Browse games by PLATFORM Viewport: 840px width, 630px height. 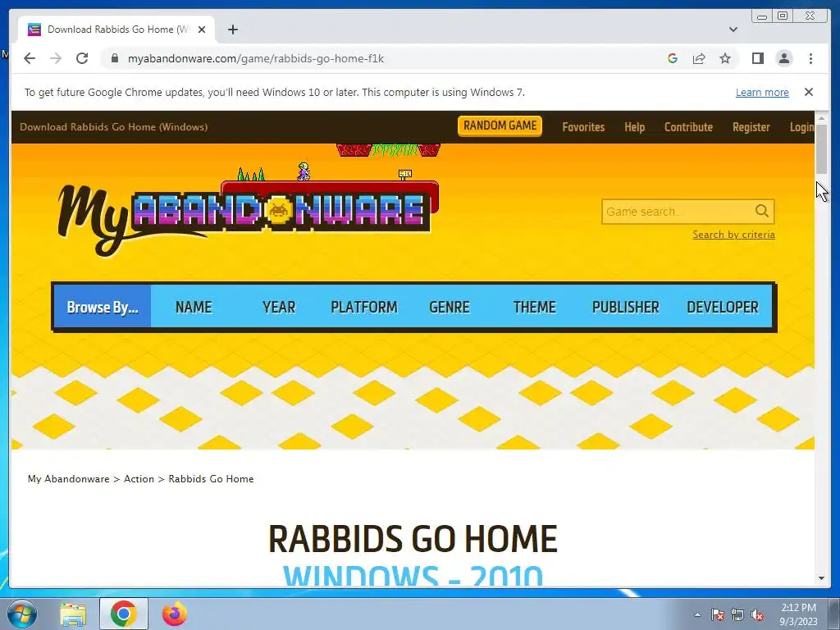(363, 307)
